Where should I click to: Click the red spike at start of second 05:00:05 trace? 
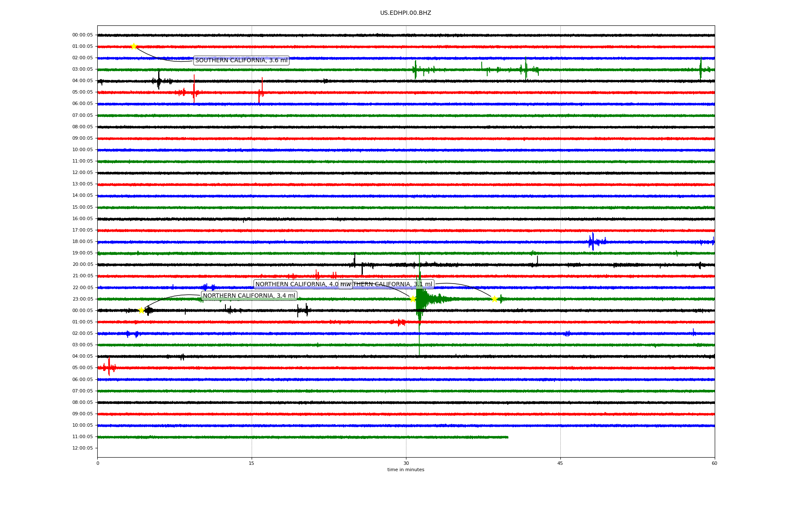point(109,367)
